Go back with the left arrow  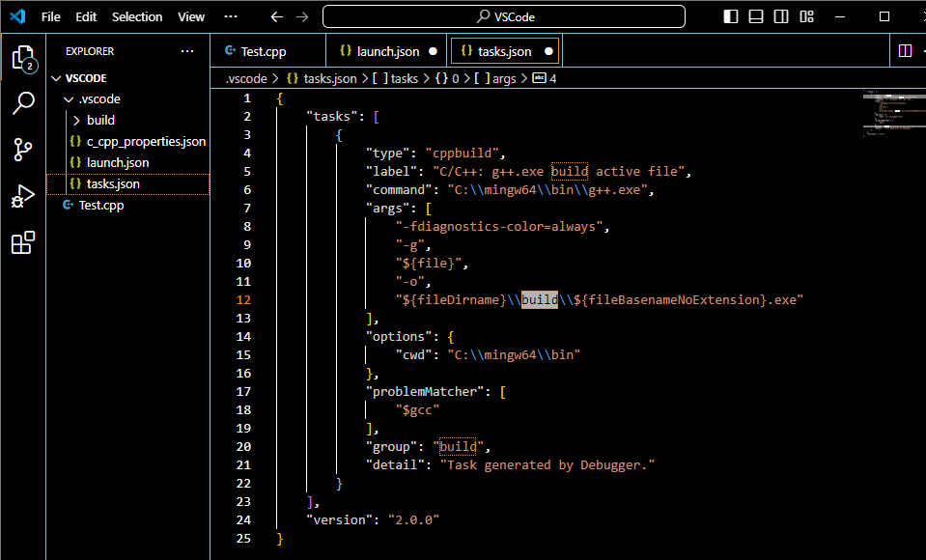coord(277,16)
